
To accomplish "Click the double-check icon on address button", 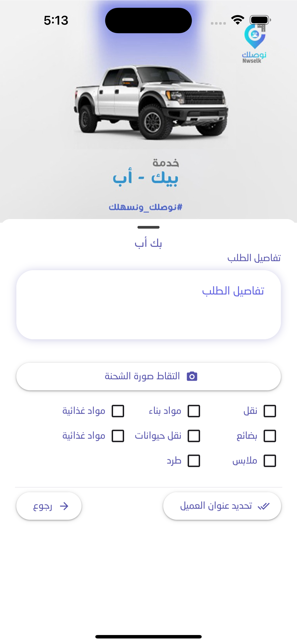I will (264, 506).
